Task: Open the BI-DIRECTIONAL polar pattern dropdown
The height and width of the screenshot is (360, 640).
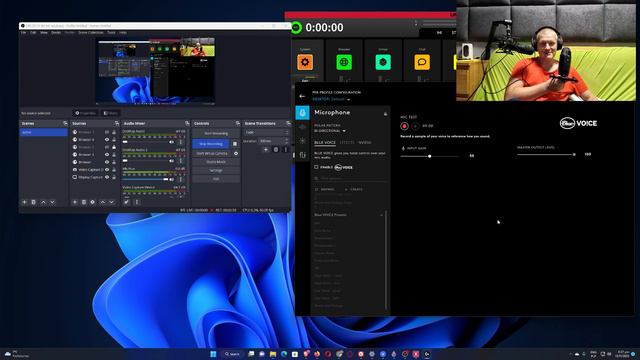Action: tap(330, 131)
